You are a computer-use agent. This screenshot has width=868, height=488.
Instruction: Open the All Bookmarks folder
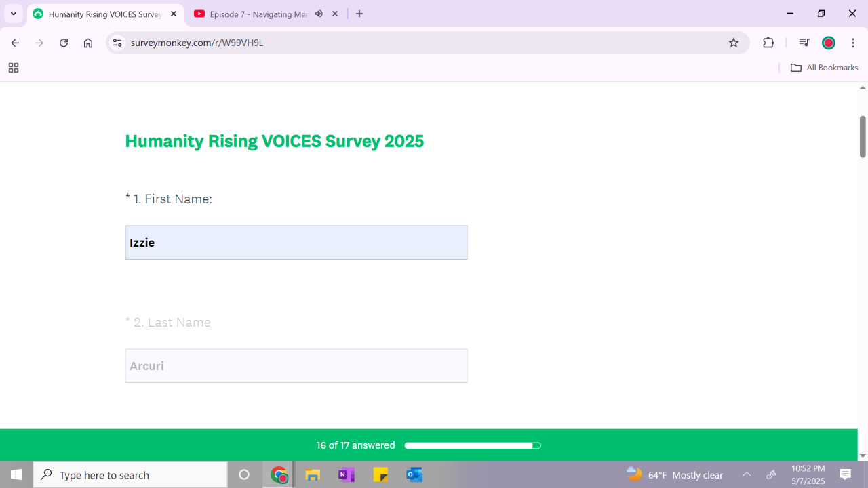825,68
